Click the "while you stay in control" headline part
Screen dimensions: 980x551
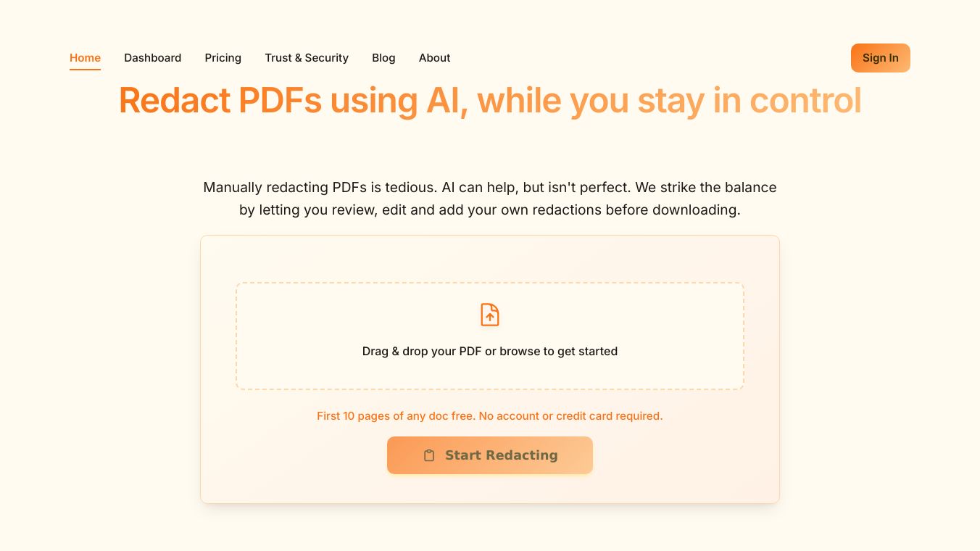[668, 100]
